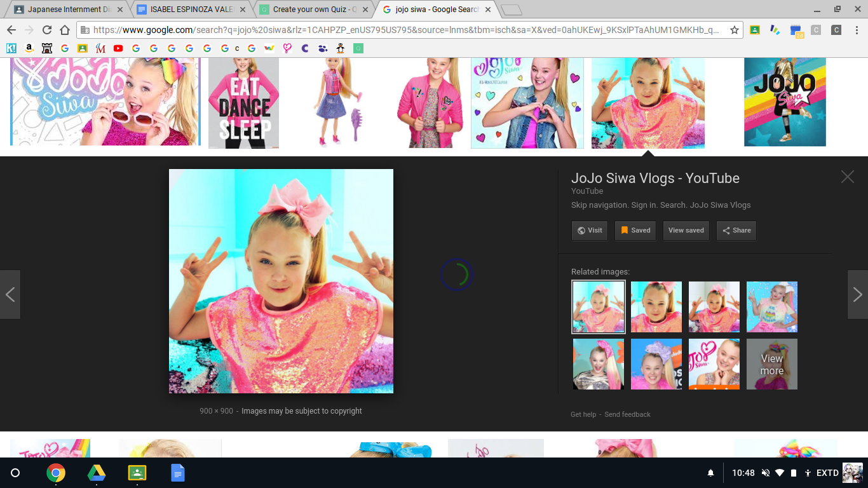Open JoJo Siwa Vlogs - YouTube title link
868x488 pixels.
point(655,179)
